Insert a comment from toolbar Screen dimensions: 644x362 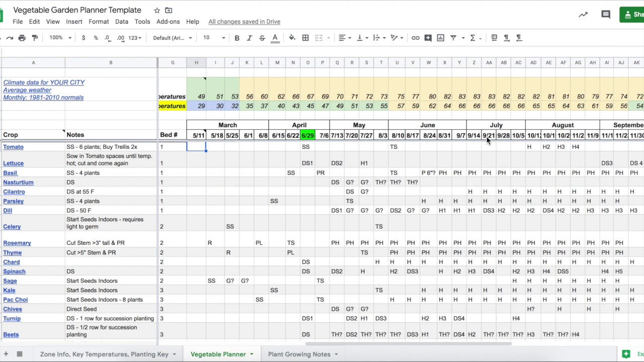pos(428,38)
